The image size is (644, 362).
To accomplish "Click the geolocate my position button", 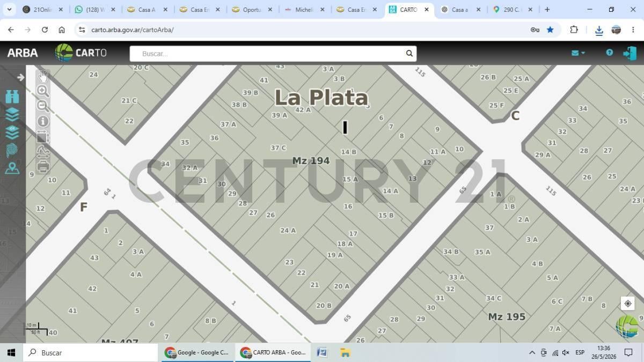I will point(627,304).
